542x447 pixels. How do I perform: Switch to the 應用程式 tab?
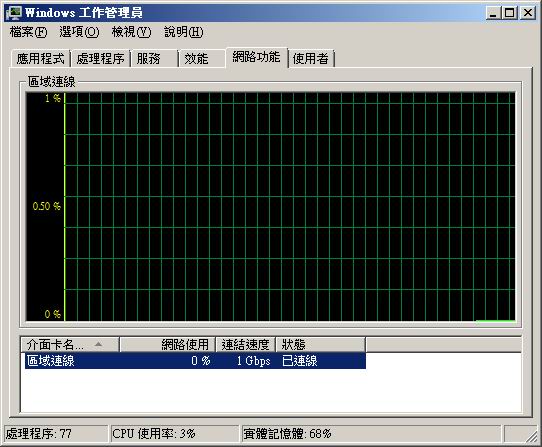(x=41, y=58)
